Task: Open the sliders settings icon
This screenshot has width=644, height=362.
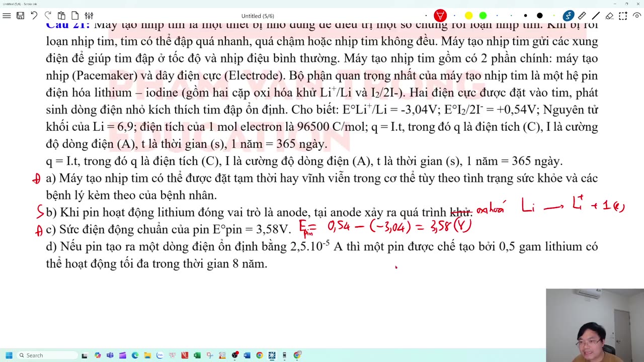Action: tap(89, 16)
